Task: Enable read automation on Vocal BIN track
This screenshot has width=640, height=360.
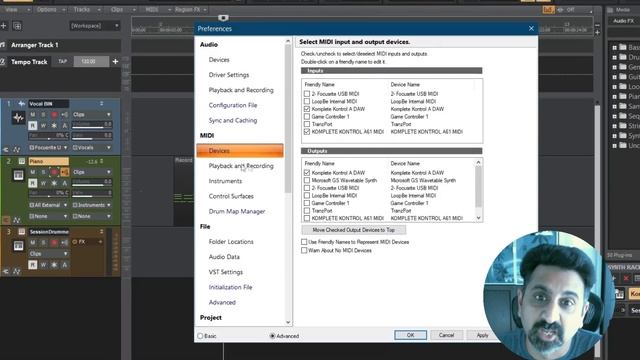Action: click(33, 126)
